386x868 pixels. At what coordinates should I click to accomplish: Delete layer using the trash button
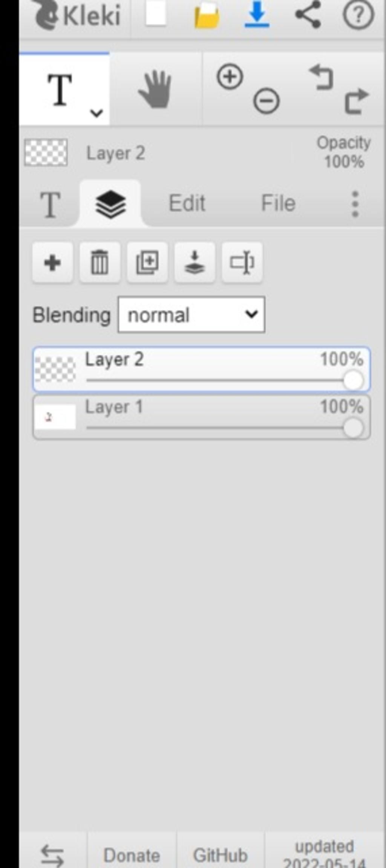point(100,263)
